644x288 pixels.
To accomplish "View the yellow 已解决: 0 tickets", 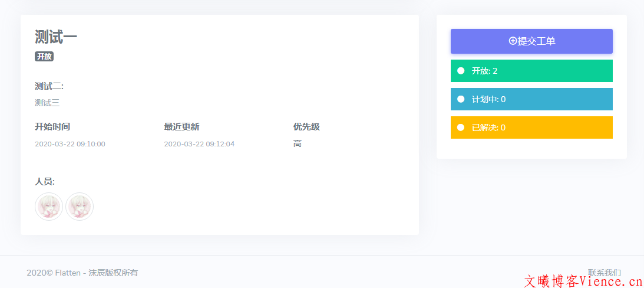I will (531, 127).
